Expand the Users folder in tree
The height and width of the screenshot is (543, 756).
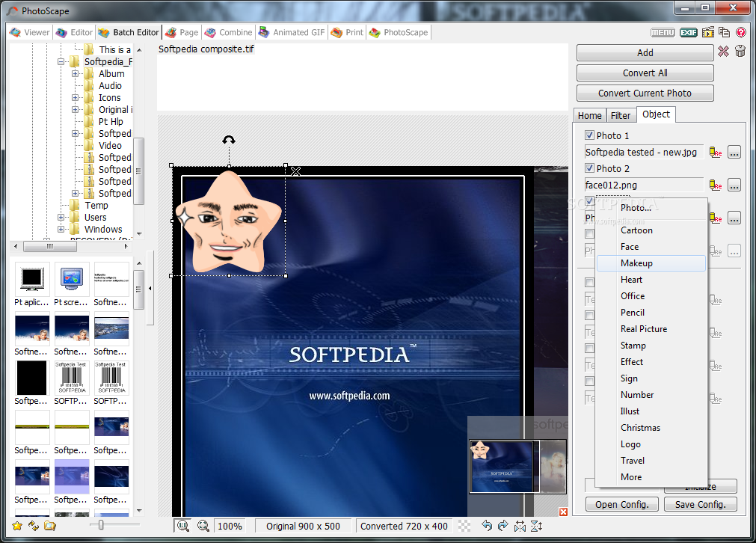(x=61, y=218)
